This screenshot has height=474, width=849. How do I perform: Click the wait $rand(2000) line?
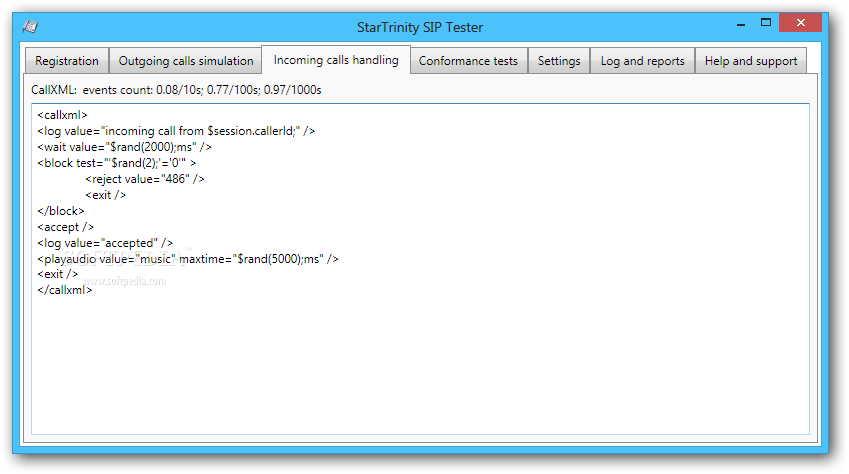[x=124, y=147]
